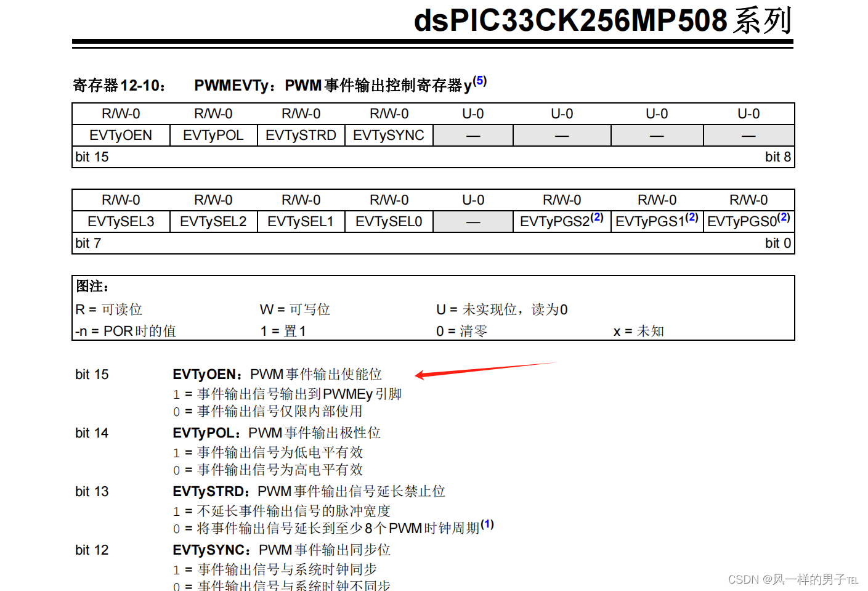Viewport: 868px width, 591px height.
Task: Click 'EVTySYNC：PWM 事件输出同步位' description
Action: tap(282, 550)
